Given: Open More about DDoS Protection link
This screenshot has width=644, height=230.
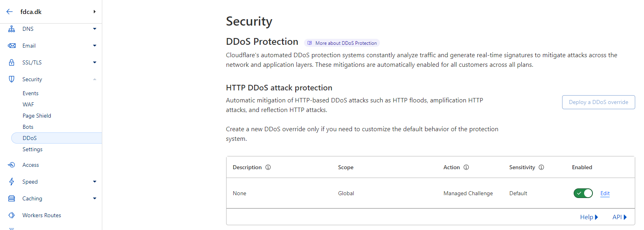Looking at the screenshot, I should click(342, 43).
